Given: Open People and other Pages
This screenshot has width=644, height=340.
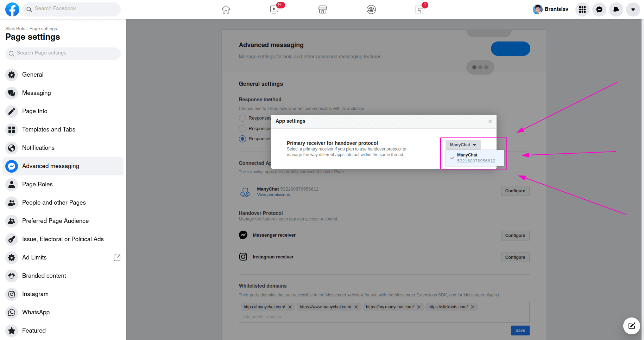Looking at the screenshot, I should pyautogui.click(x=63, y=203).
